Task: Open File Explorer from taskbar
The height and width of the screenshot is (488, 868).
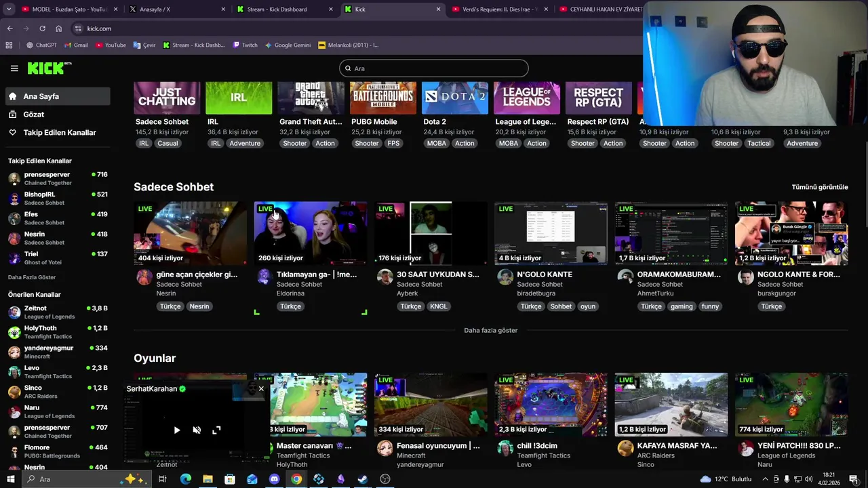Action: (208, 479)
